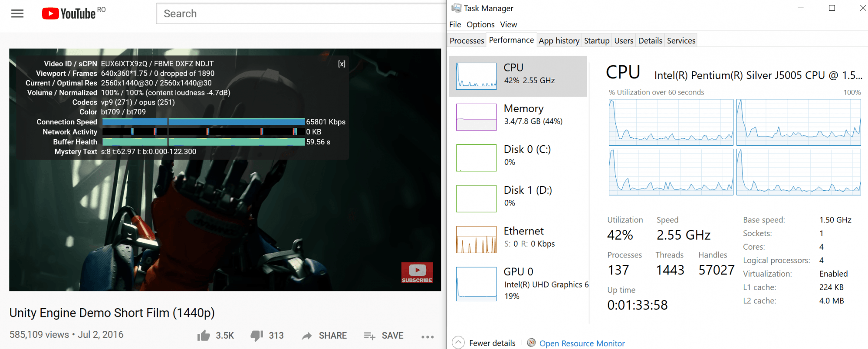
Task: Click the 585,109 views text
Action: pyautogui.click(x=39, y=335)
